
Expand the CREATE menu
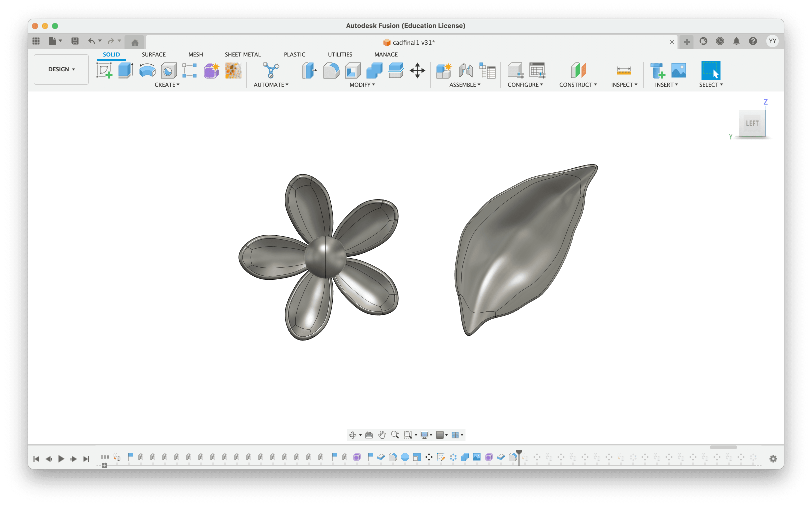tap(167, 85)
